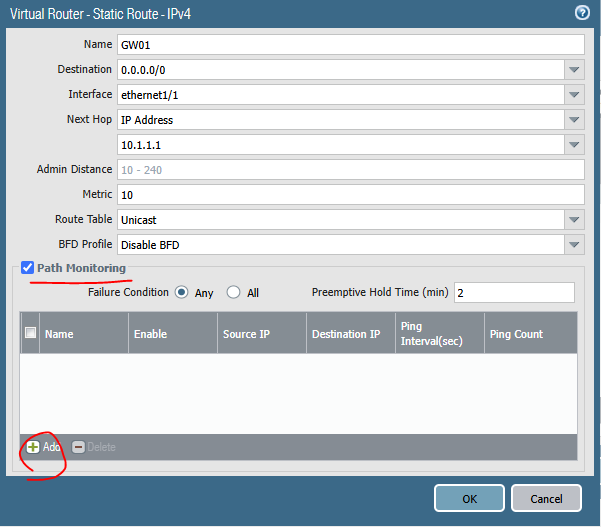Screen dimensions: 601x527
Task: Click the Failure Condition label
Action: pyautogui.click(x=128, y=292)
